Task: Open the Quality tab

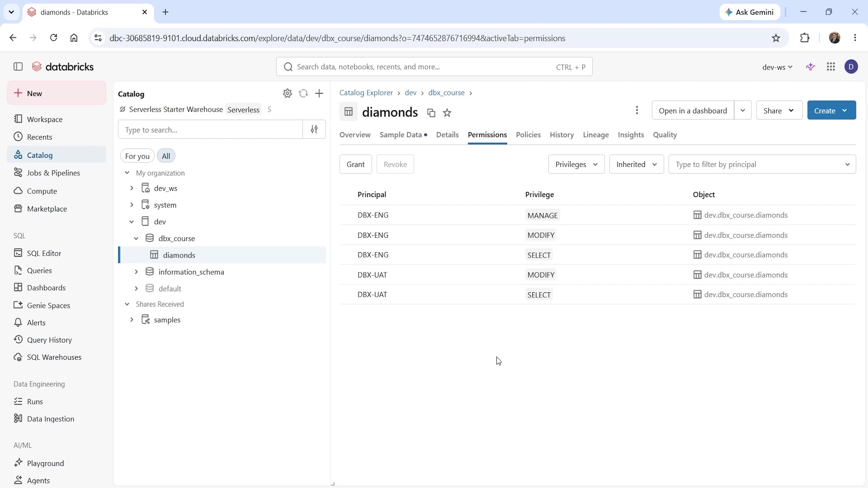Action: [x=665, y=135]
